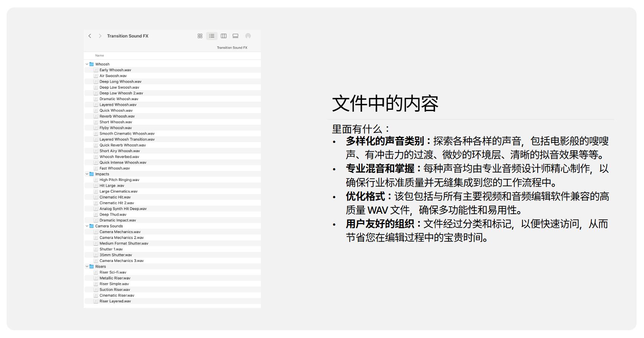644x338 pixels.
Task: Switch Finder to icon grid view
Action: click(200, 36)
